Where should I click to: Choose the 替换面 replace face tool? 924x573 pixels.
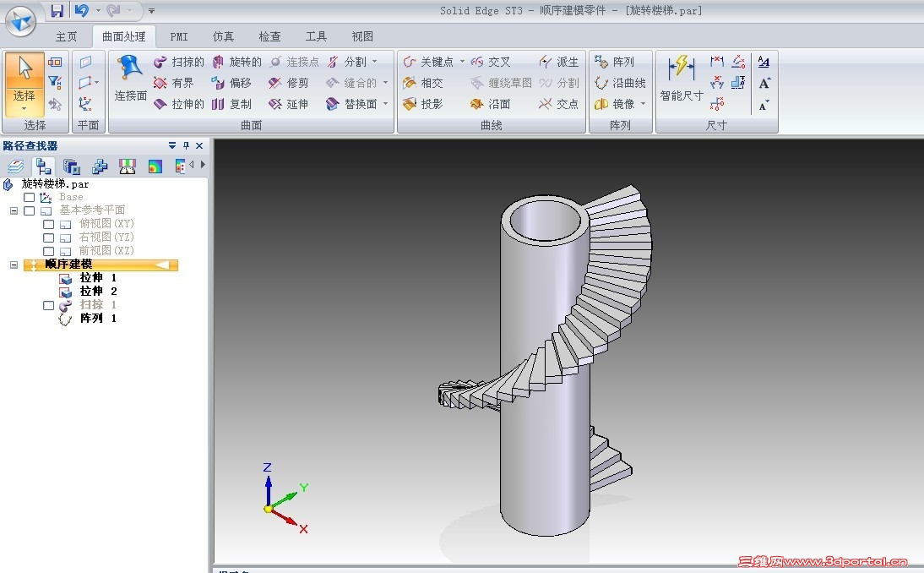coord(351,104)
